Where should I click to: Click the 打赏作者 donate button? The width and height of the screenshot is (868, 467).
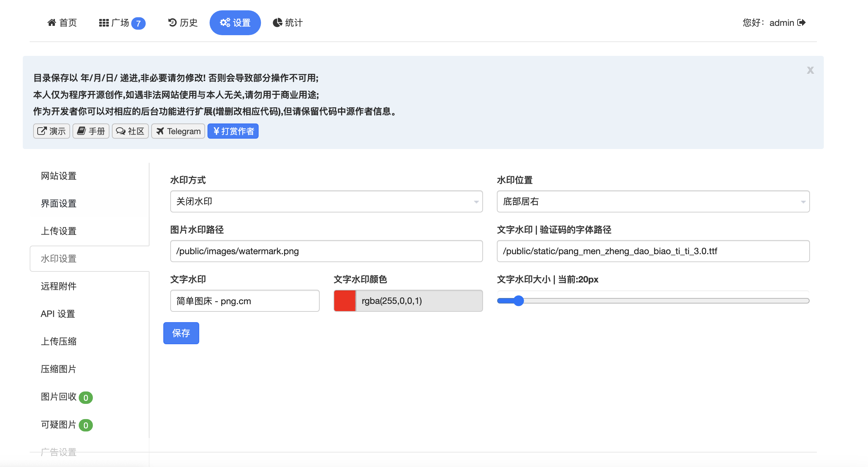pyautogui.click(x=233, y=131)
